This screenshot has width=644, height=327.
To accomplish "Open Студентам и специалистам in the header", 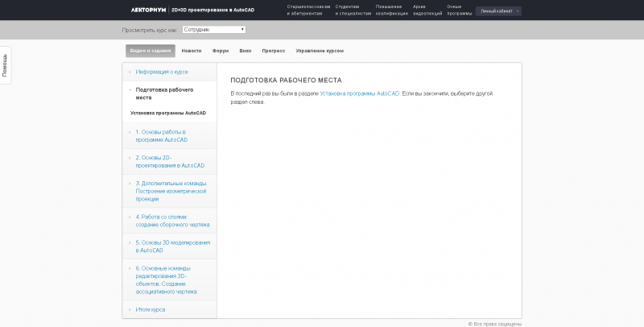I will (353, 10).
